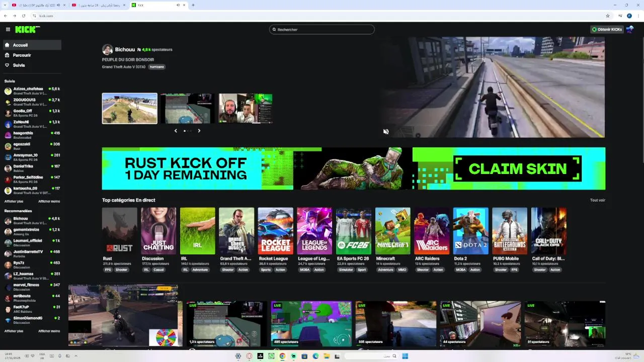This screenshot has width=644, height=362.
Task: Open ZGOUGOU13 channel in the sidebar
Action: [x=32, y=102]
